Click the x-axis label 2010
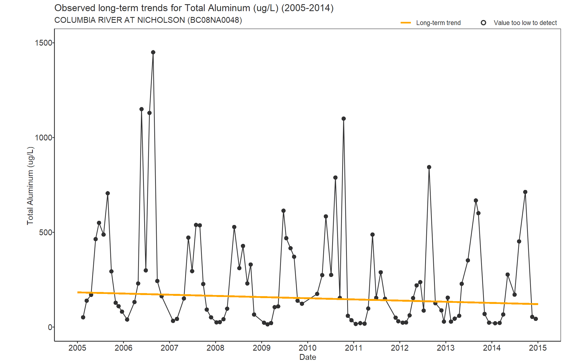Viewport: 588px width, 364px height. (308, 348)
